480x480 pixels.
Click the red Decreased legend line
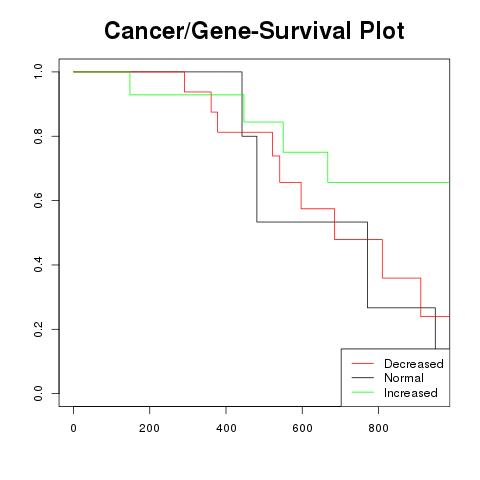(363, 363)
